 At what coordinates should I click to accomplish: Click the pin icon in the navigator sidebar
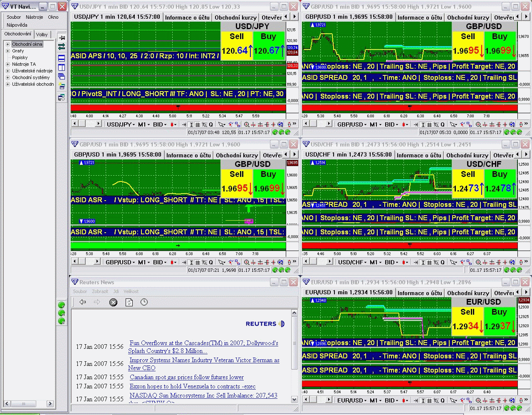point(62,38)
